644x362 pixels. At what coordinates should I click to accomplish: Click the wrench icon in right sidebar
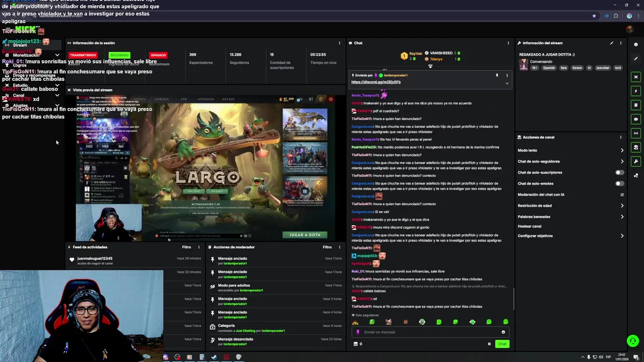636,161
